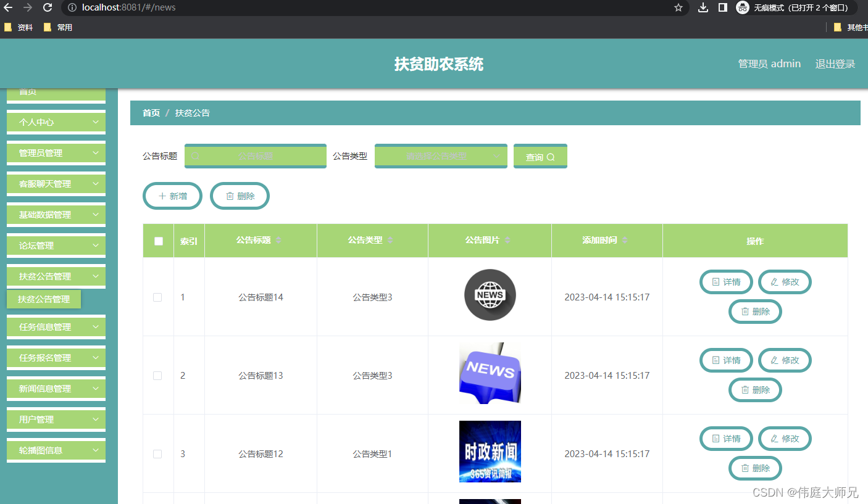Expand the 任务信息管理 sidebar menu
Screen dimensions: 868x504
[x=56, y=327]
